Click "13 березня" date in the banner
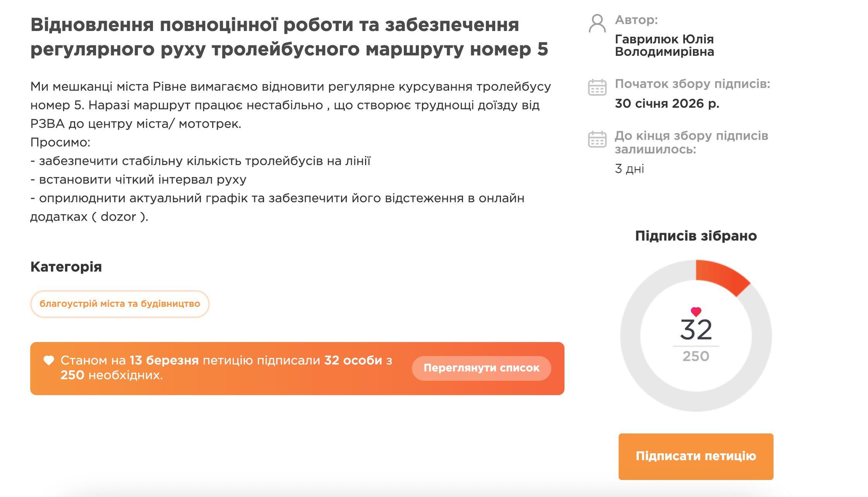The width and height of the screenshot is (868, 497). pyautogui.click(x=164, y=361)
